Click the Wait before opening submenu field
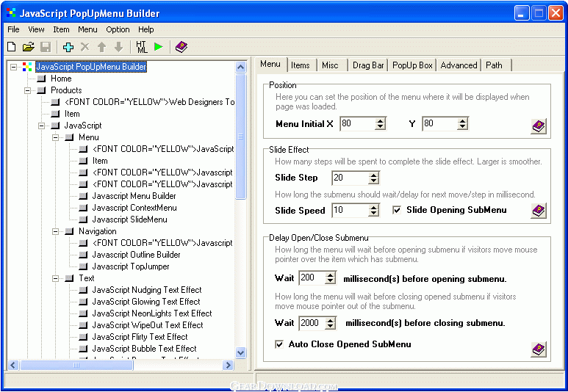The height and width of the screenshot is (392, 568). tap(312, 278)
